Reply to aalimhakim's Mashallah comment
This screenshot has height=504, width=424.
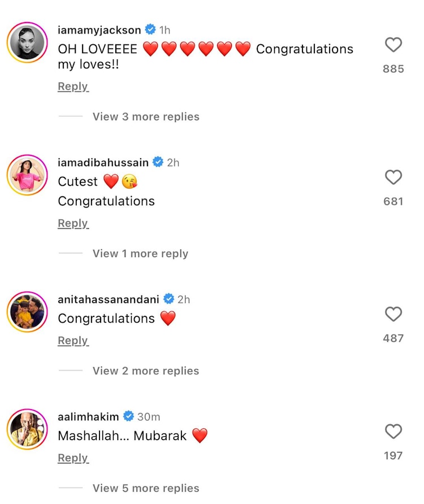coord(72,458)
